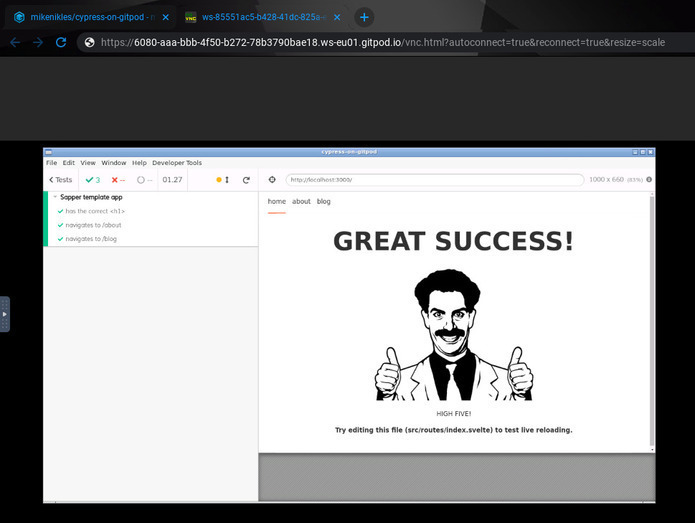Click the viewport info icon next to 1000 x 660

point(649,180)
